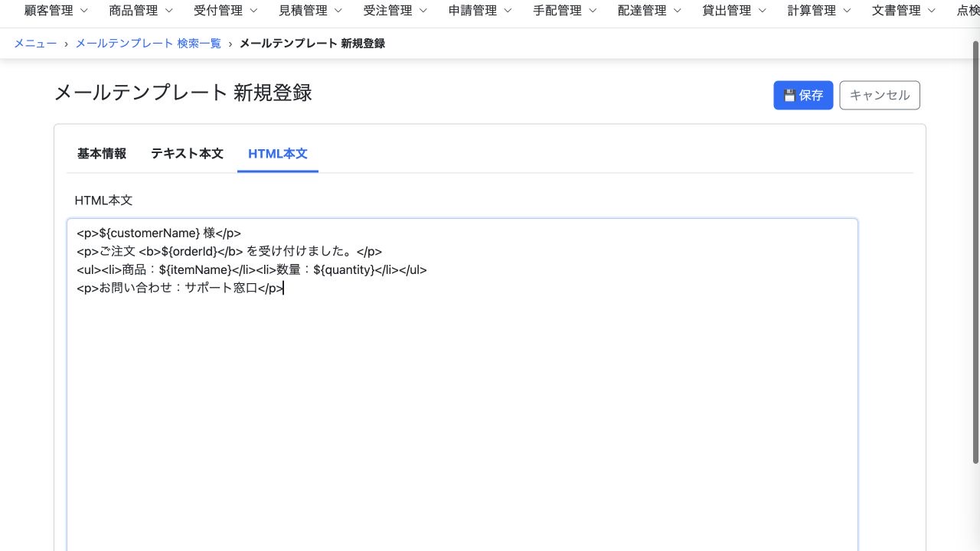Image resolution: width=980 pixels, height=551 pixels.
Task: Switch to the 基本情報 tab
Action: click(102, 154)
